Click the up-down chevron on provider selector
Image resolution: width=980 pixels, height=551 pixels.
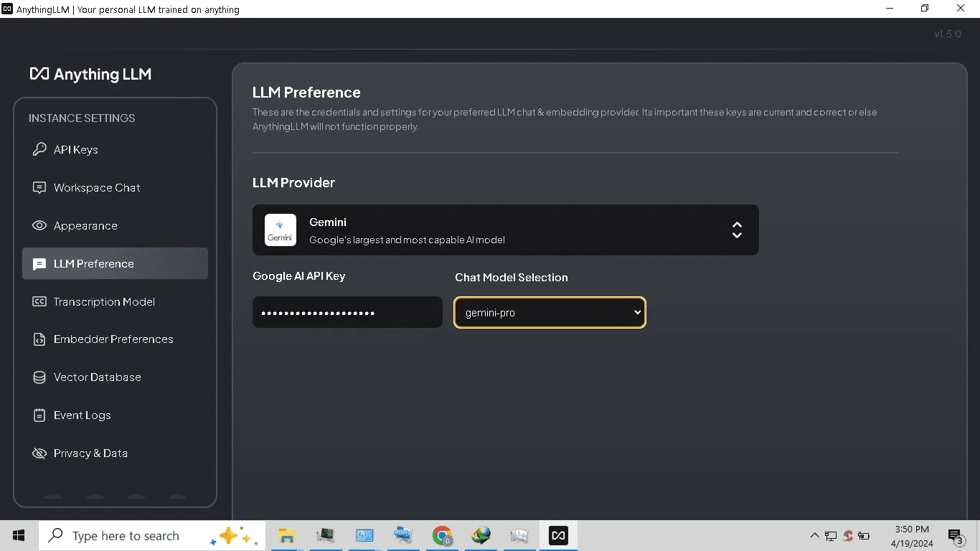tap(737, 230)
